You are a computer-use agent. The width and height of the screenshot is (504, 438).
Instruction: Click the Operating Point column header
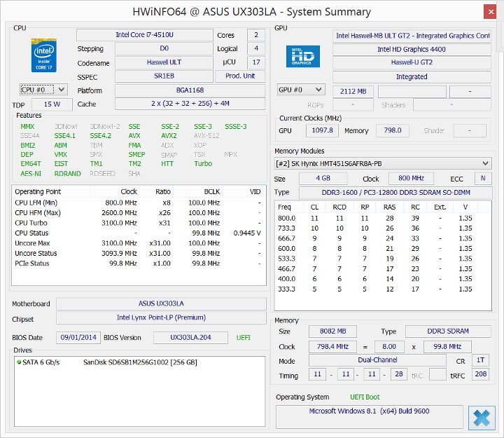(x=51, y=192)
